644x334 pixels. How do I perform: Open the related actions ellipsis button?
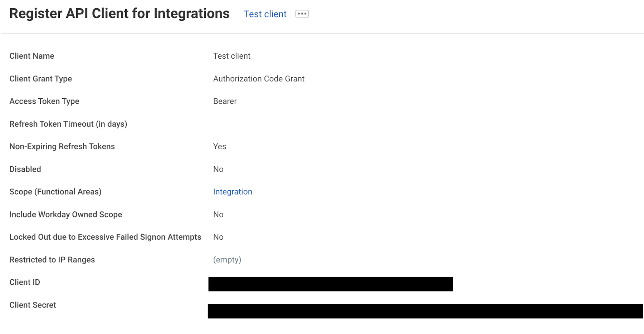302,14
